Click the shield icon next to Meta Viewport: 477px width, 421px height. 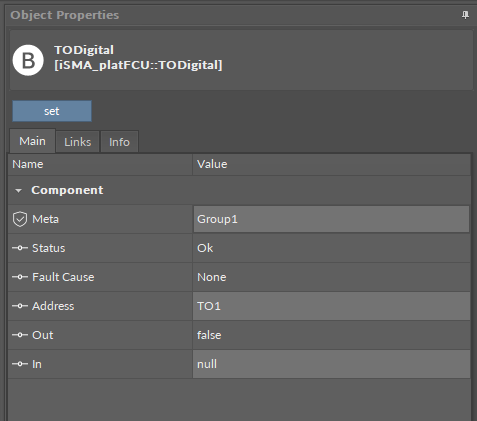point(20,219)
